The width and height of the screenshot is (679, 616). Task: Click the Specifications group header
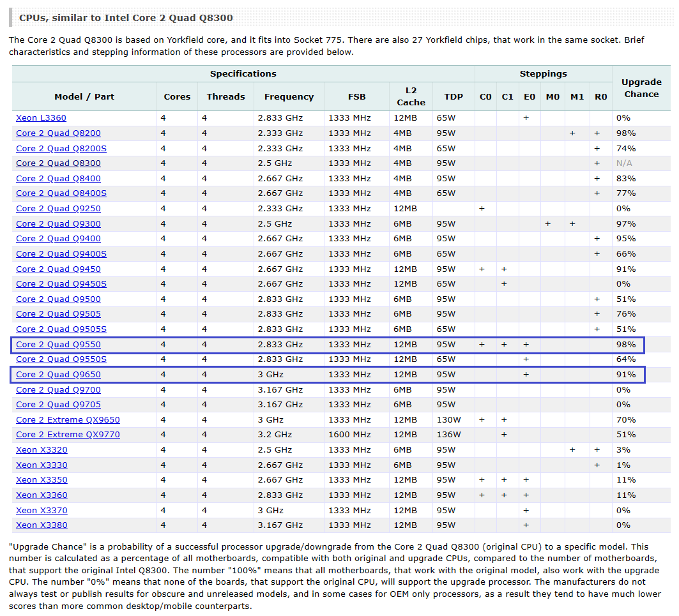click(x=243, y=74)
